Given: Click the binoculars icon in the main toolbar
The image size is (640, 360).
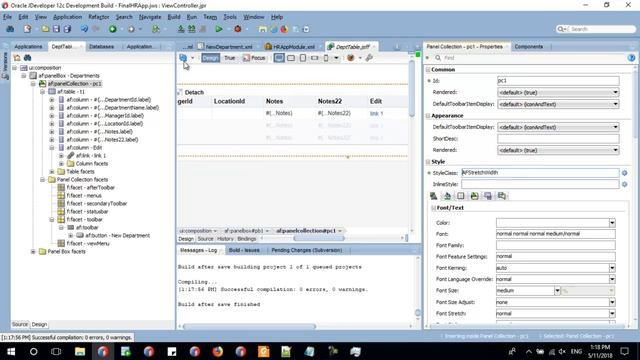Looking at the screenshot, I should pyautogui.click(x=10, y=29).
